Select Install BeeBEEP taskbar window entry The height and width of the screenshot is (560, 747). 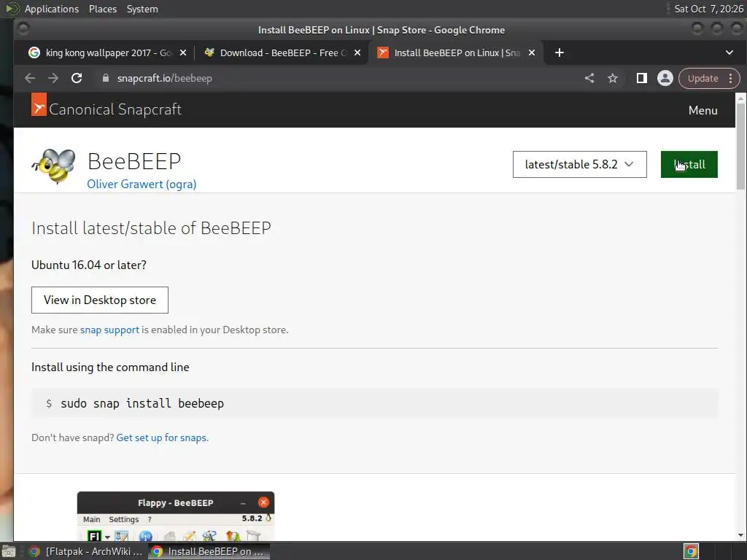209,551
